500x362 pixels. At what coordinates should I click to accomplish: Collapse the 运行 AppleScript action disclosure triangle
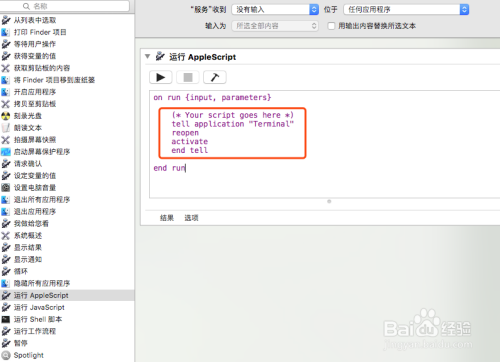(x=147, y=56)
